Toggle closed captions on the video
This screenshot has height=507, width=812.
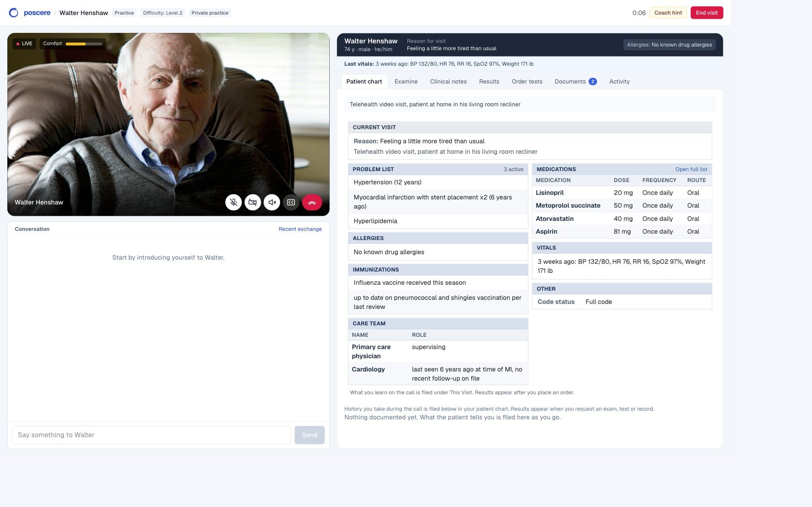(291, 202)
